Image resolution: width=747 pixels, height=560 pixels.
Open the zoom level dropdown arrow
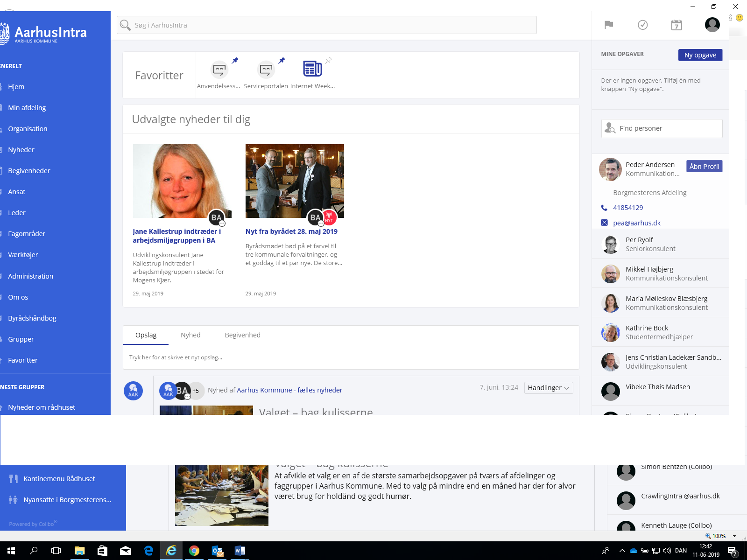tap(734, 536)
